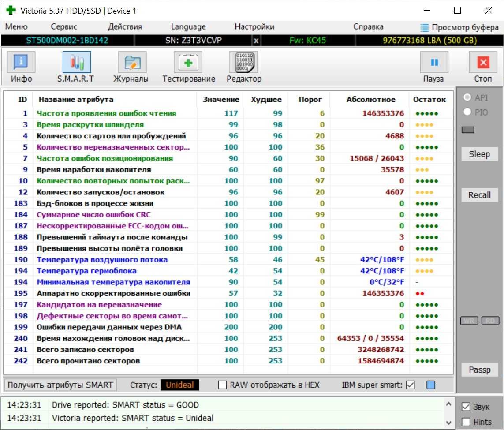This screenshot has width=504, height=430.
Task: Open the Инфо drive information panel
Action: 21,63
